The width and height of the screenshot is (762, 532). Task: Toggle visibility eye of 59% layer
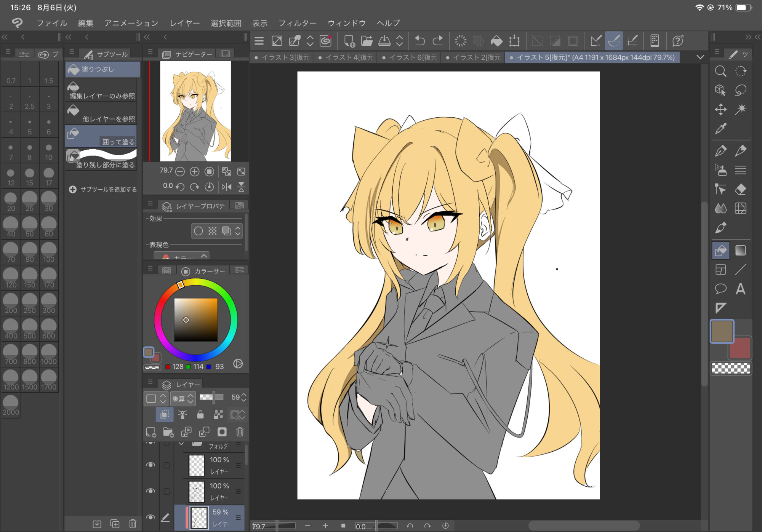click(150, 517)
